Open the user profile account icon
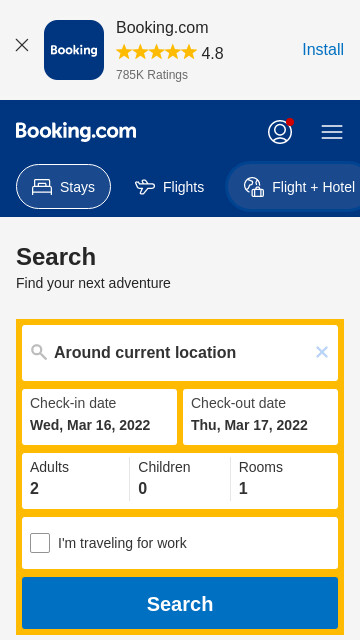 (280, 132)
